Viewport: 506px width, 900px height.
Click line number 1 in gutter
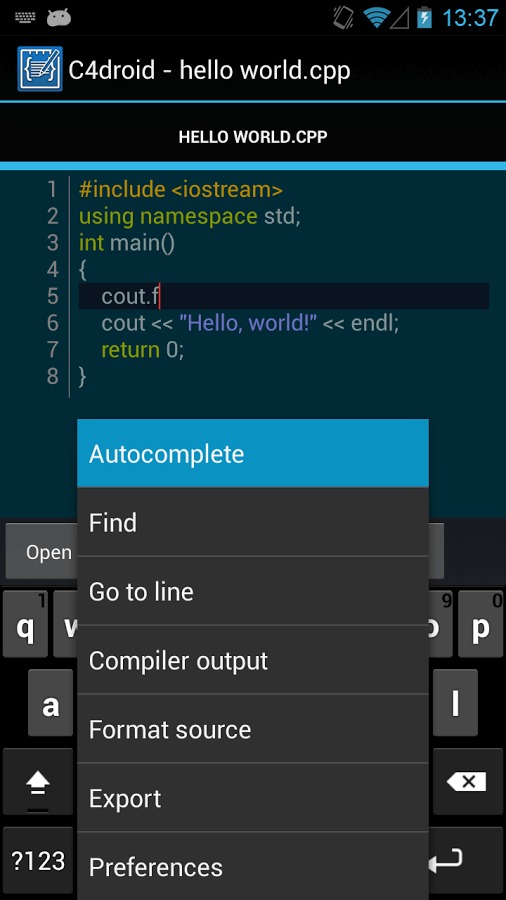pos(53,189)
